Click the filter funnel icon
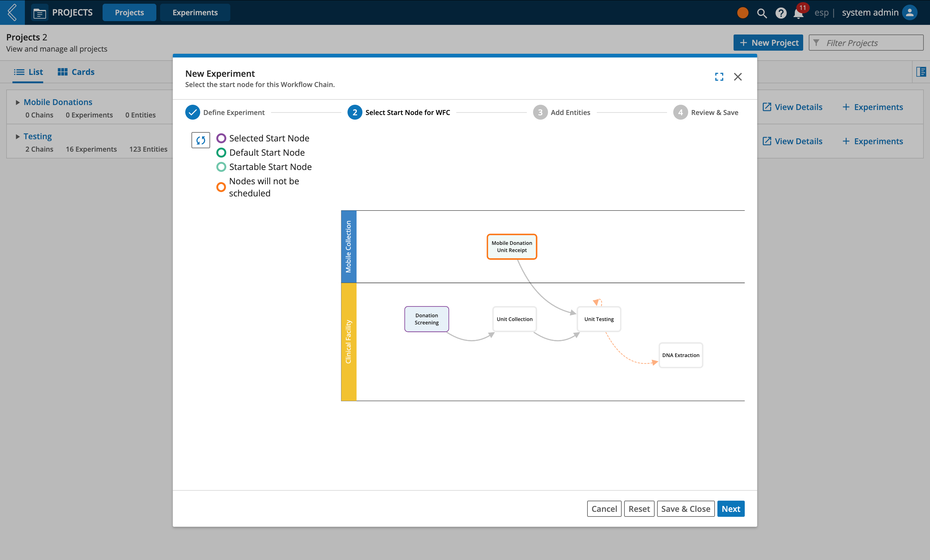Image resolution: width=930 pixels, height=560 pixels. click(x=816, y=43)
